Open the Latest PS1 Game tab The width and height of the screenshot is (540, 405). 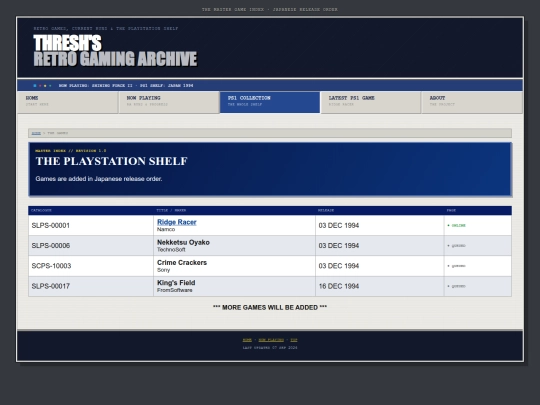point(371,102)
